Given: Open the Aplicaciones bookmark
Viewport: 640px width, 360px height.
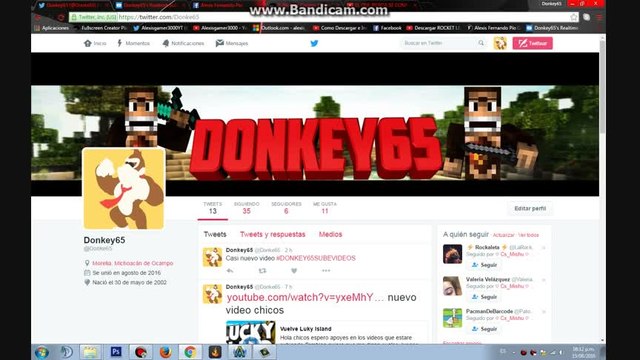Looking at the screenshot, I should tap(51, 28).
